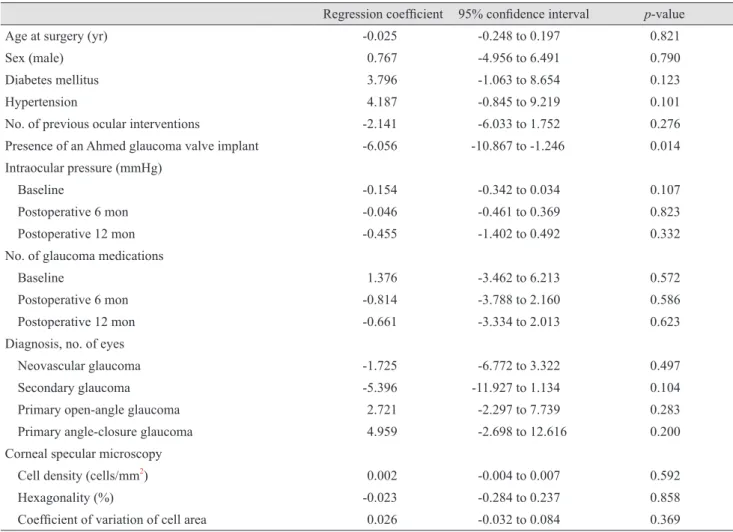This screenshot has width=733, height=532.
Task: Click the p-value 0.332
Action: 665,234
